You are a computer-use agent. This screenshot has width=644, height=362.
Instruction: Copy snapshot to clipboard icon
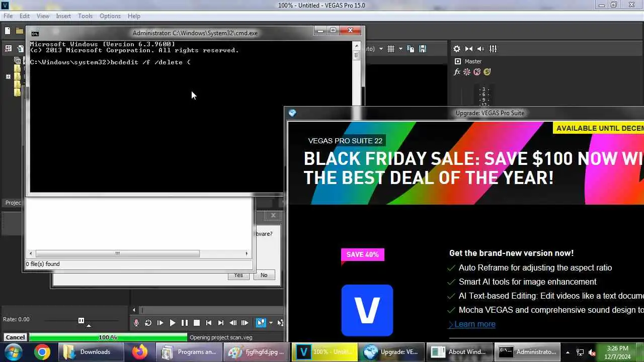[411, 49]
